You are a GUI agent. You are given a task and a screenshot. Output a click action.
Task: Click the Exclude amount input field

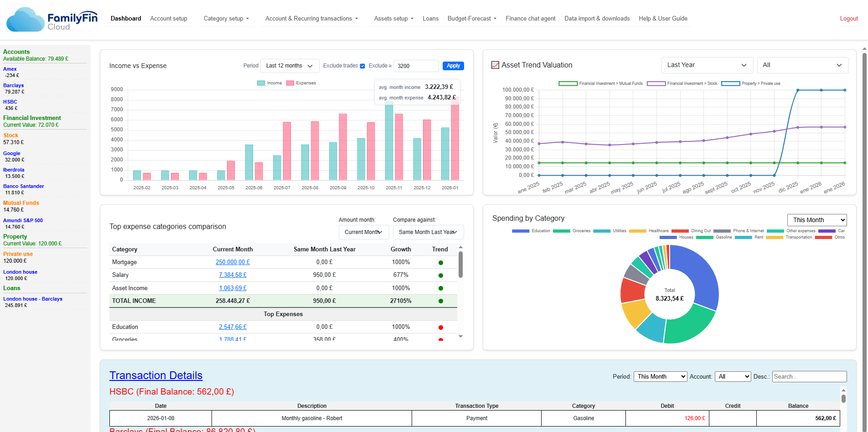coord(416,66)
